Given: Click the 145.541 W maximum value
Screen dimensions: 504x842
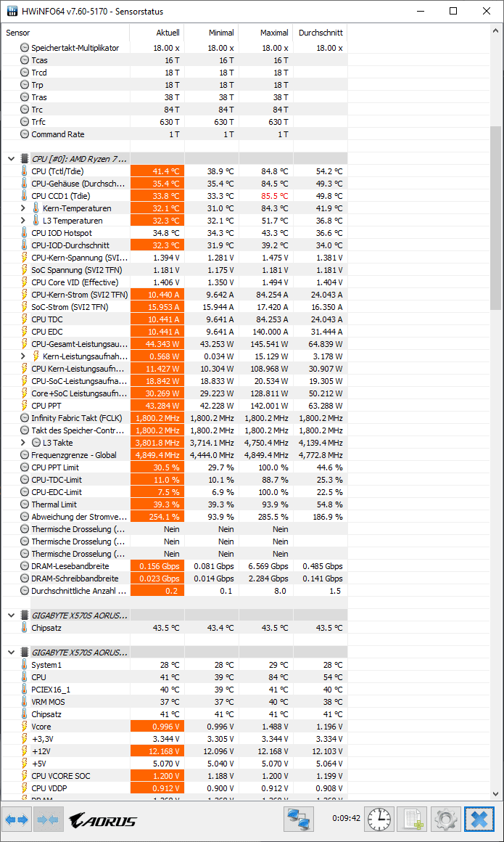Looking at the screenshot, I should point(270,344).
